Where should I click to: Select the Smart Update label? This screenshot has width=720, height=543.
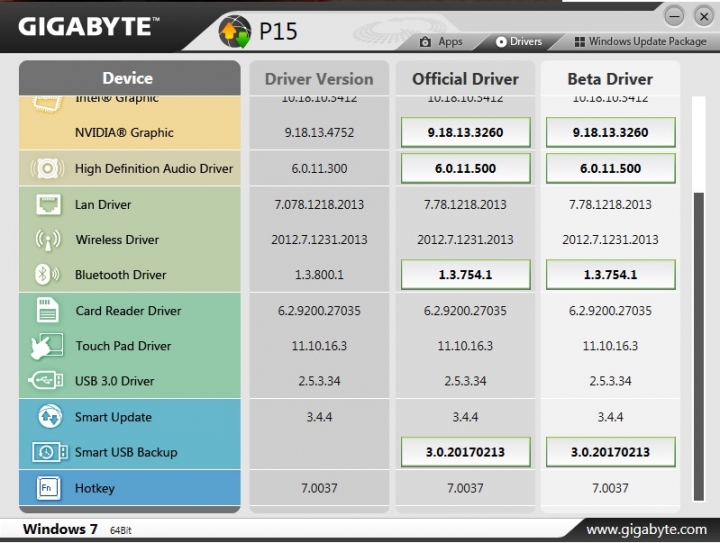click(113, 417)
